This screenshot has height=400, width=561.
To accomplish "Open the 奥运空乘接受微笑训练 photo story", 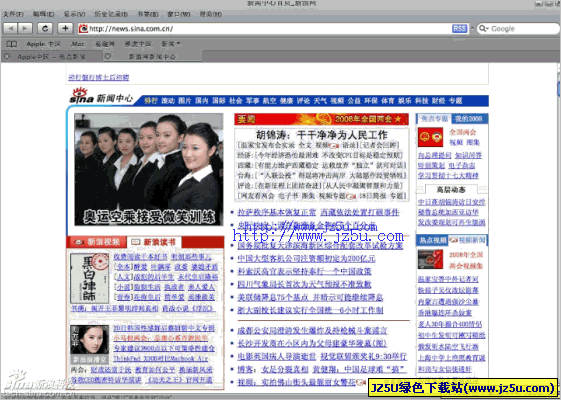I will point(148,170).
